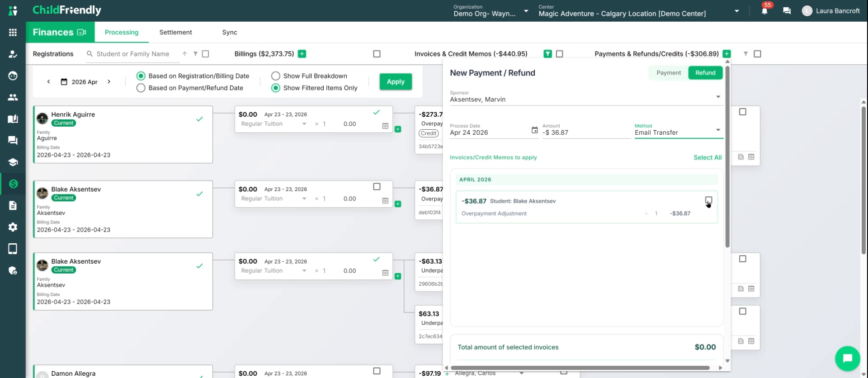Click the Payments & Refunds/Credits plus icon
868x378 pixels.
726,54
